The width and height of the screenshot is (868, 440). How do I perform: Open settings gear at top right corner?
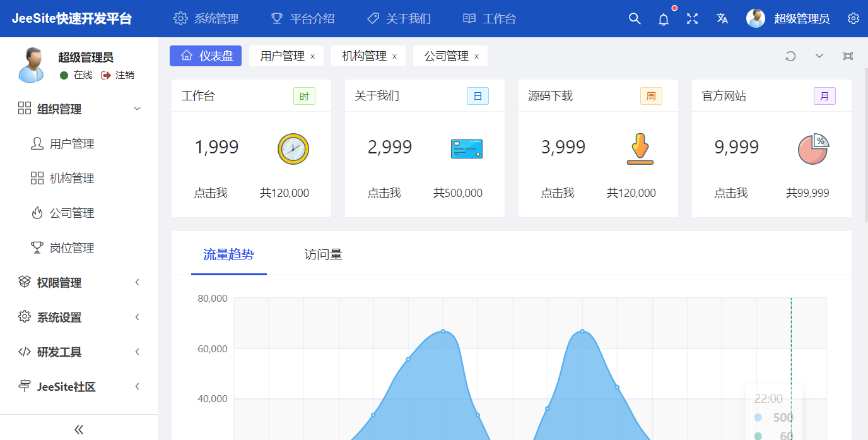coord(853,18)
